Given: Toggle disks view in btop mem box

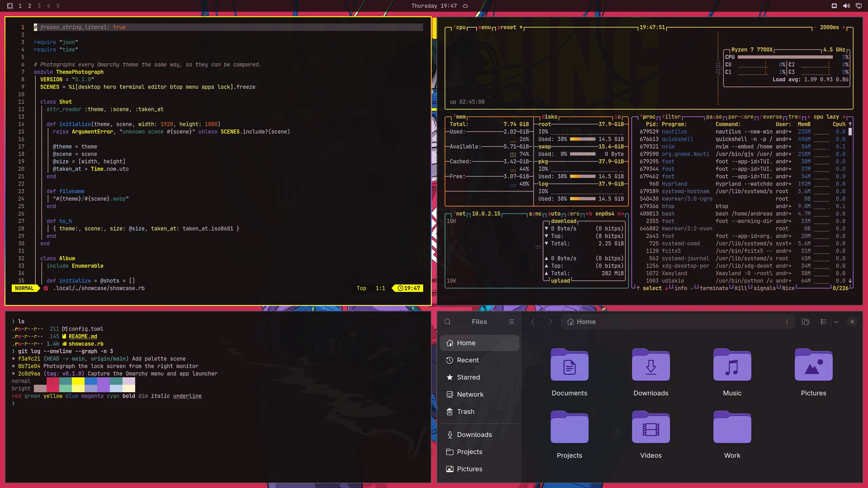Looking at the screenshot, I should [x=549, y=117].
